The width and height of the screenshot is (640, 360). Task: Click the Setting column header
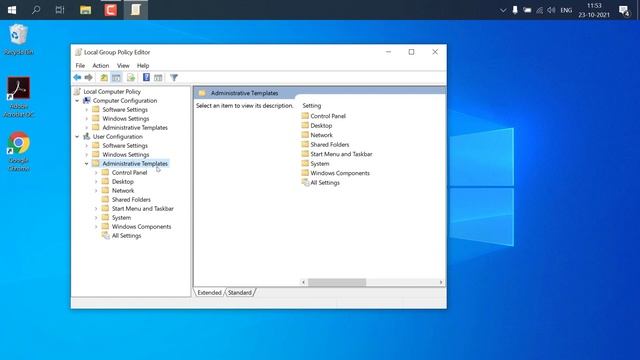coord(311,106)
